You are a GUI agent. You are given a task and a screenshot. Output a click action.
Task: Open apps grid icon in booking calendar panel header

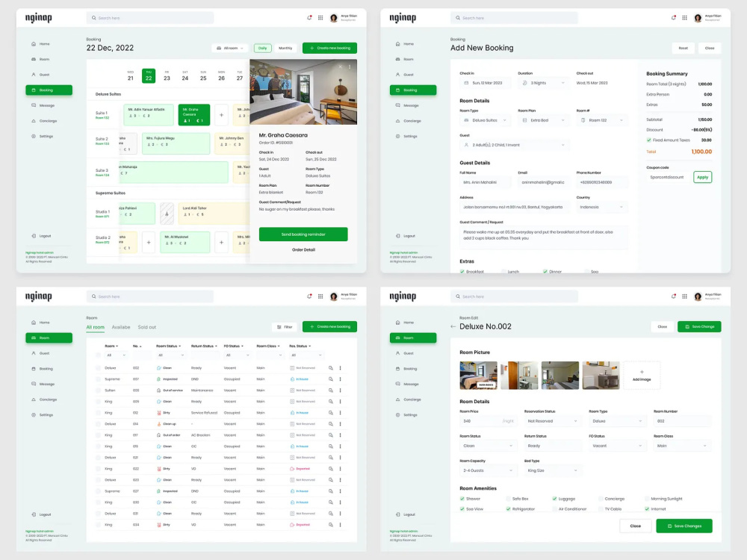(320, 18)
